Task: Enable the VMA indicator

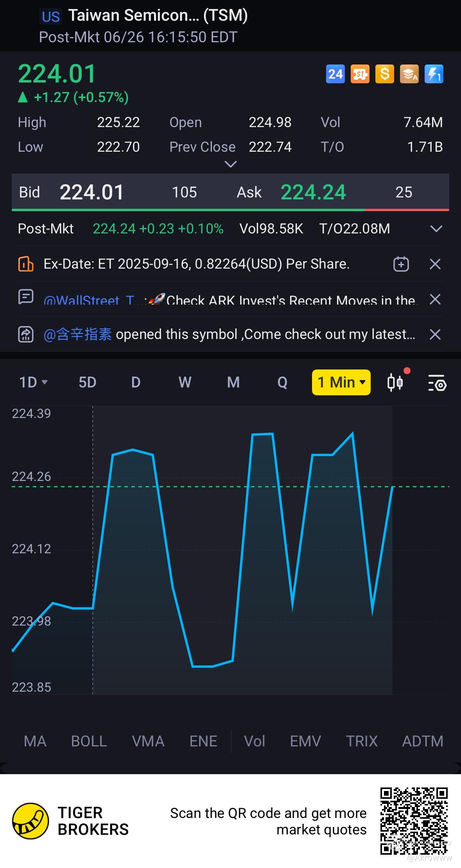Action: pos(148,741)
